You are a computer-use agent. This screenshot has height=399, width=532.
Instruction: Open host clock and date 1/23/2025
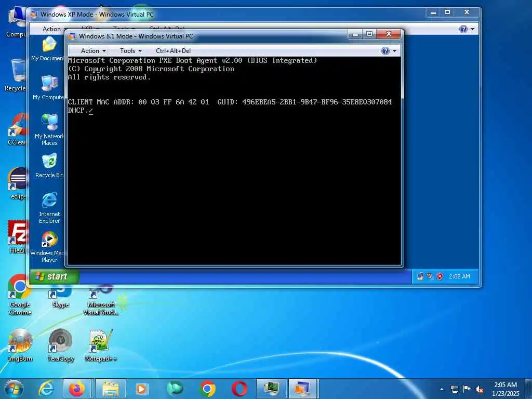click(506, 389)
